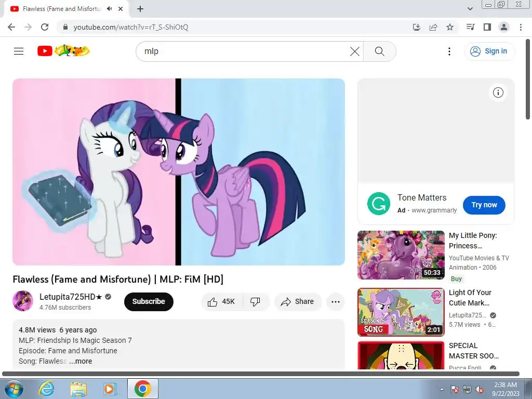The width and height of the screenshot is (532, 399).
Task: Mute tab via speaker icon on tab
Action: 109,9
